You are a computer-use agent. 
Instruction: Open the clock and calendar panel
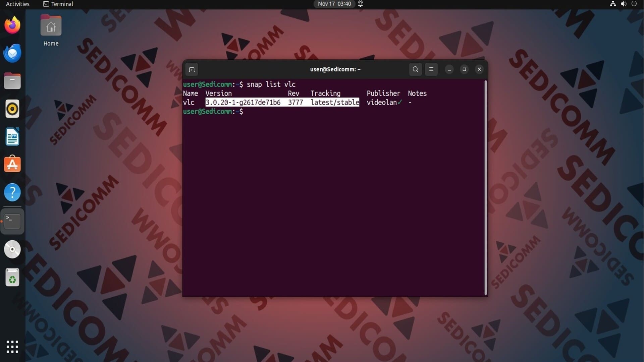(x=334, y=4)
